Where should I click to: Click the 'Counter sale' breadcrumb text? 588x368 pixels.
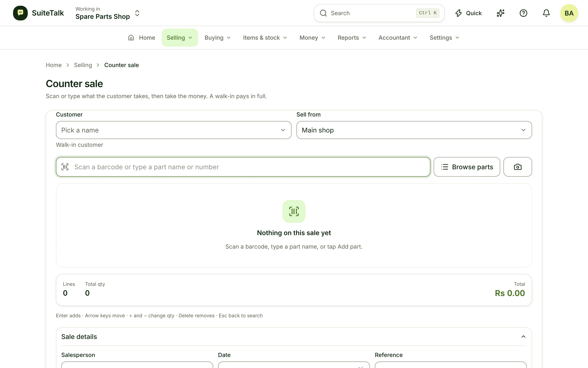(121, 65)
